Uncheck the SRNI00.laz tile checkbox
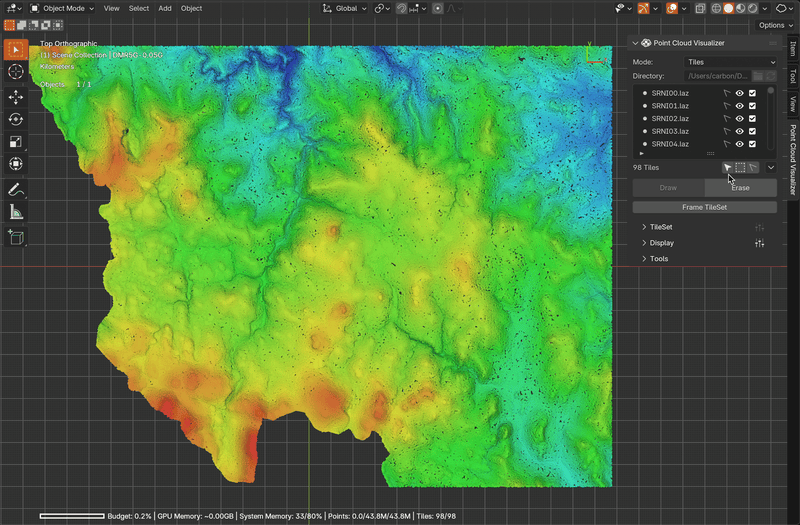The height and width of the screenshot is (525, 800). pyautogui.click(x=752, y=92)
